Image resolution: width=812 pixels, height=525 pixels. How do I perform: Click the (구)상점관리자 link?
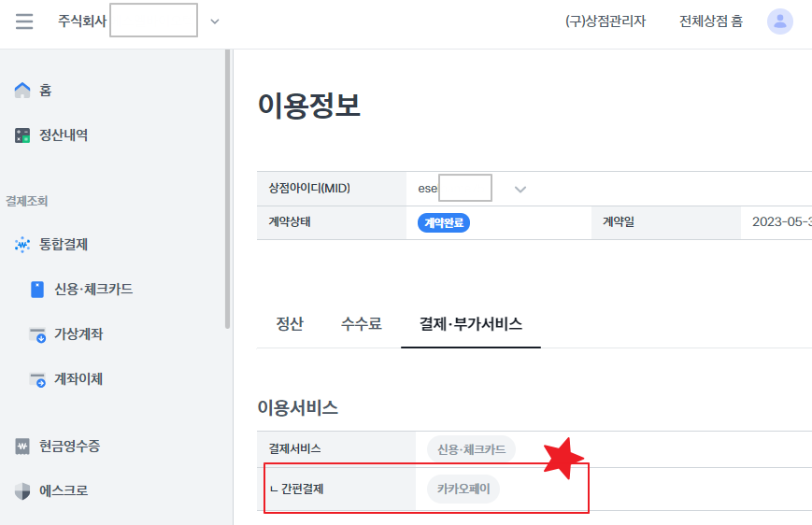pos(605,21)
